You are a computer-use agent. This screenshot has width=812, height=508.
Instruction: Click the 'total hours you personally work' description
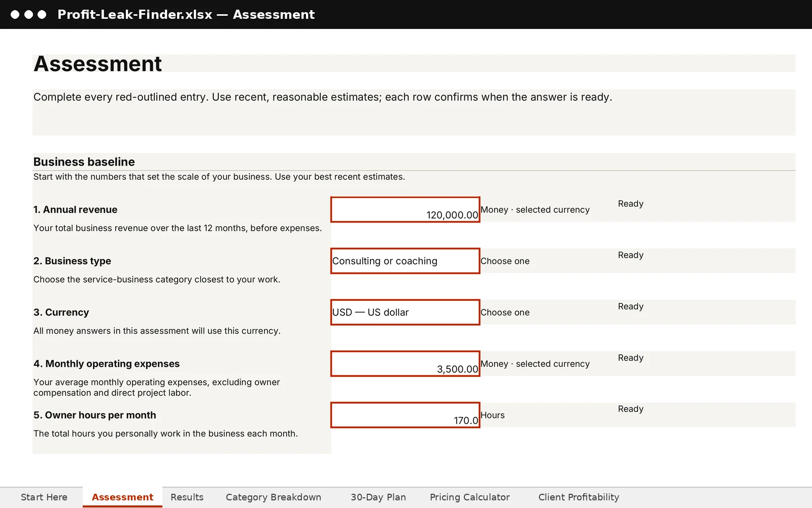tap(165, 433)
